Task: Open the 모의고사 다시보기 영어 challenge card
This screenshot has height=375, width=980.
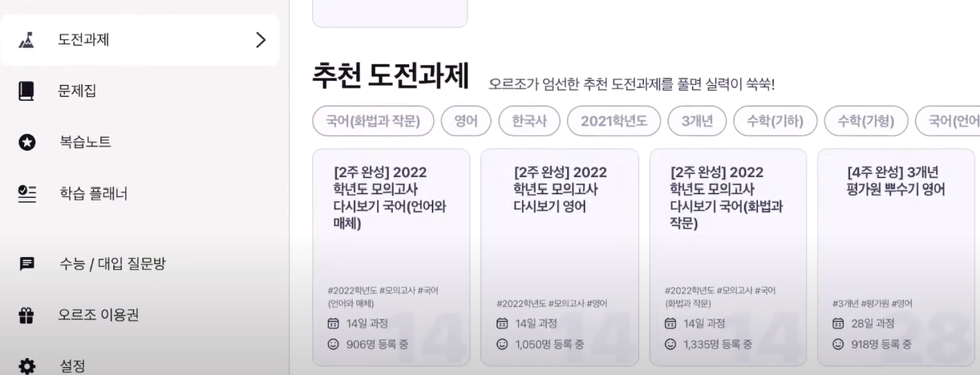Action: pos(560,257)
